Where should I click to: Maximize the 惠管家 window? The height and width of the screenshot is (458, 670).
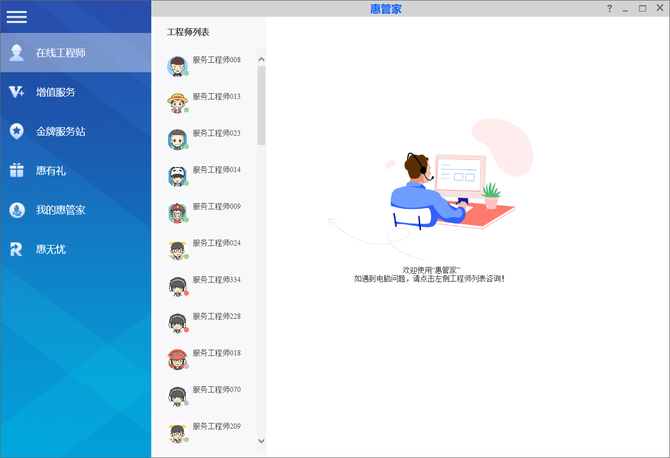643,9
